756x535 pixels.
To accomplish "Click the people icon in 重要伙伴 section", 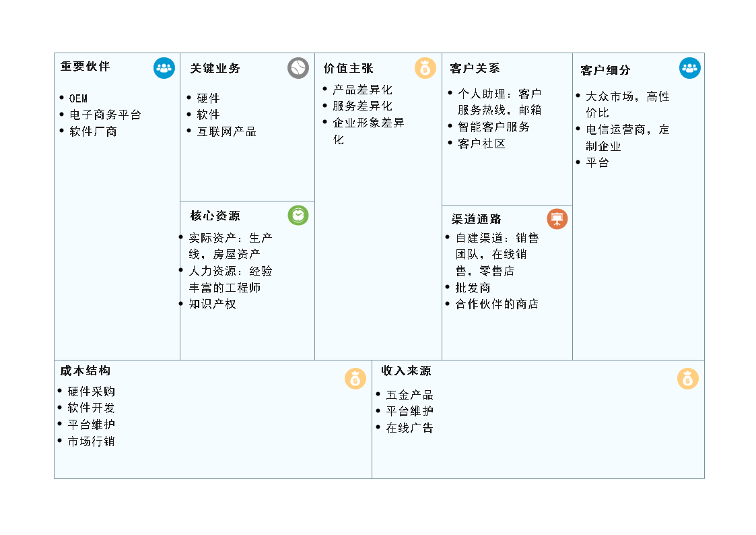I will (x=164, y=68).
